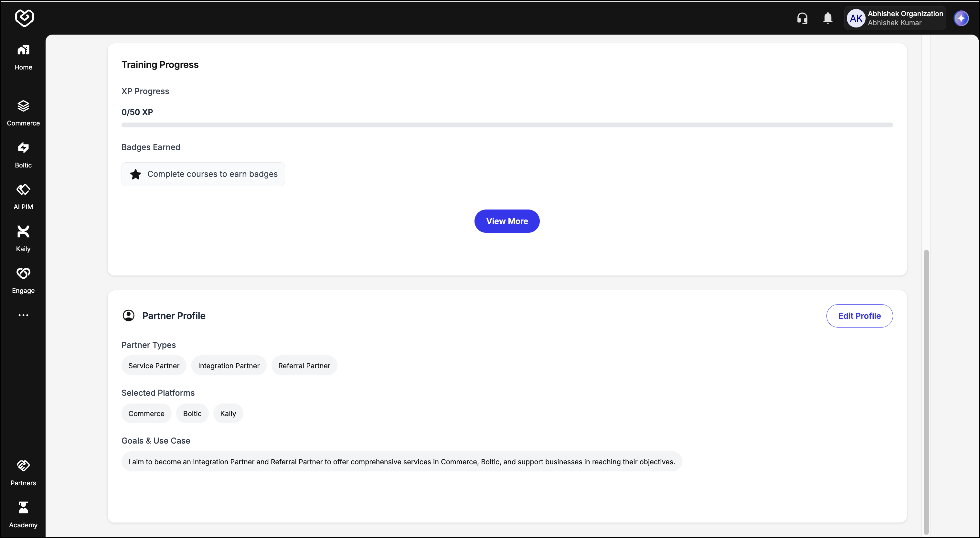Click the Boltic platform chip
The width and height of the screenshot is (980, 538).
[x=192, y=414]
